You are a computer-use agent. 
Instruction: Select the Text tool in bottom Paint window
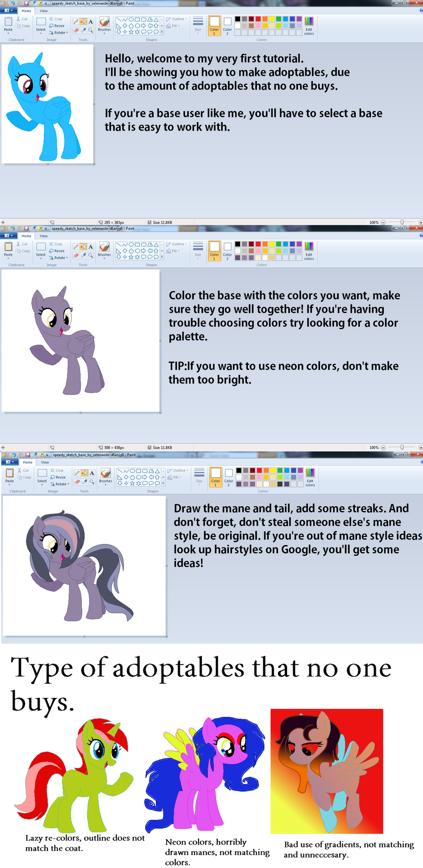pos(92,473)
